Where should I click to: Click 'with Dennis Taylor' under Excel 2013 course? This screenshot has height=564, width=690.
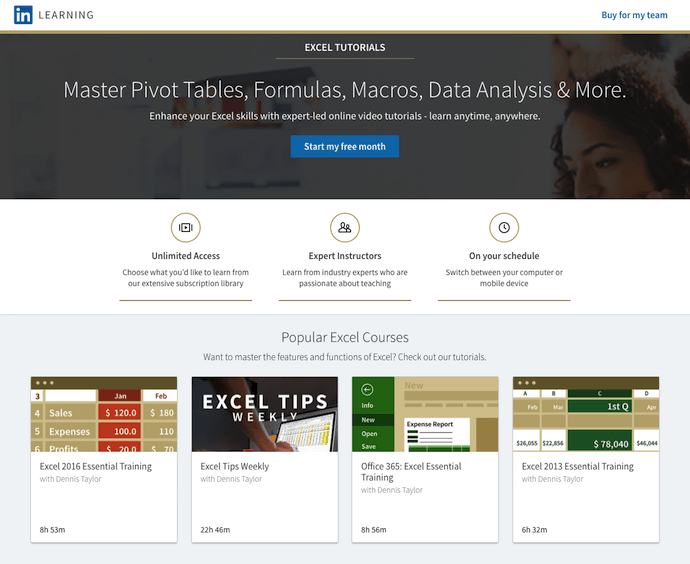pos(552,479)
